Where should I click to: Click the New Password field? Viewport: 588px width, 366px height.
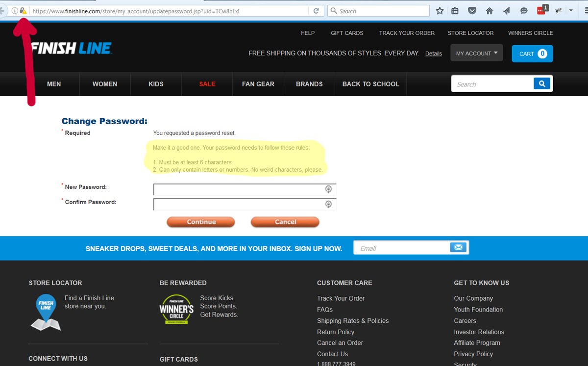coord(245,189)
